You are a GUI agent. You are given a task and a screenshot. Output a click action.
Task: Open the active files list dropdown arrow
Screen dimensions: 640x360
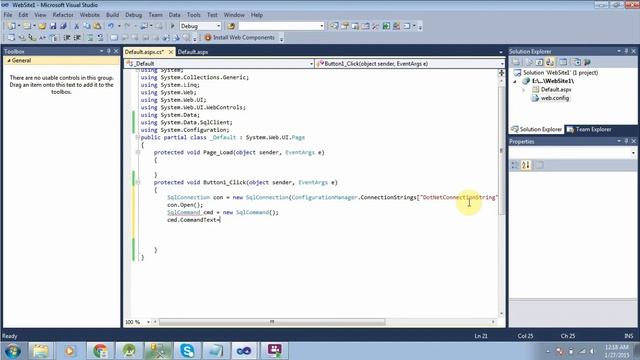point(501,52)
